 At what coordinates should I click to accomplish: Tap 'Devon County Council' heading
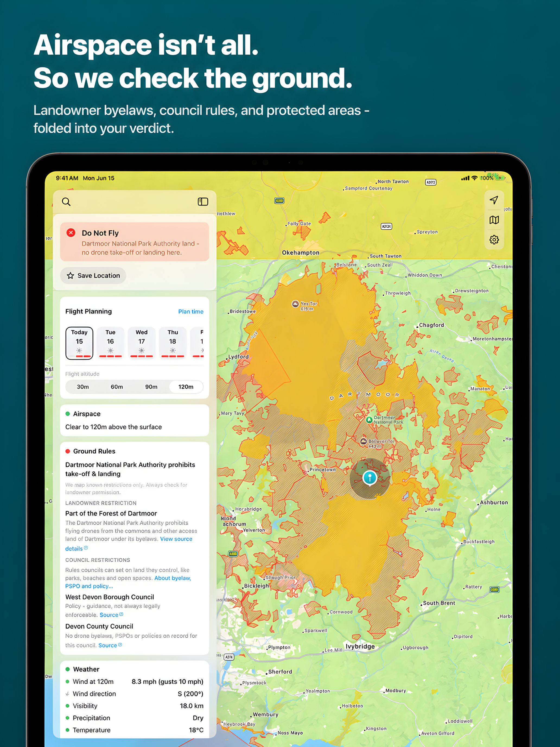coord(99,626)
